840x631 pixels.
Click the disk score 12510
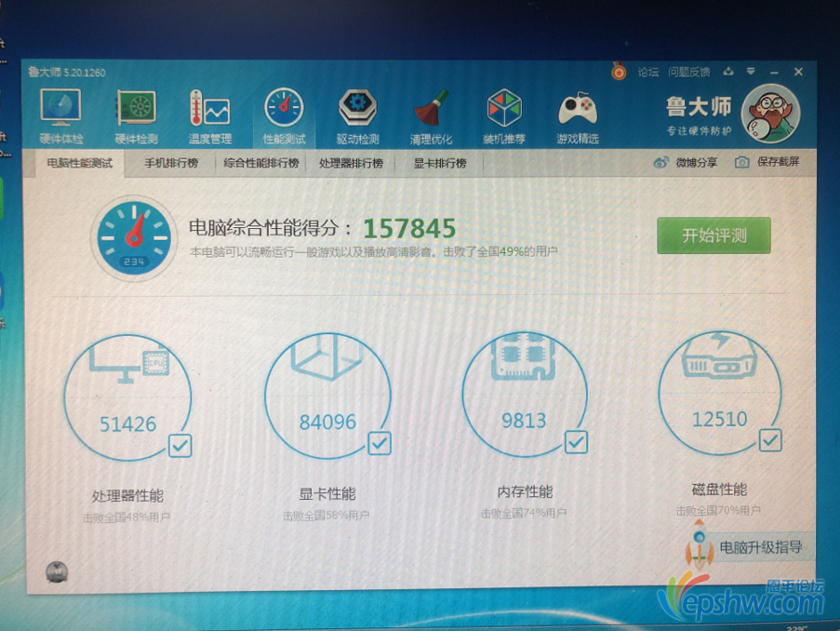[719, 419]
